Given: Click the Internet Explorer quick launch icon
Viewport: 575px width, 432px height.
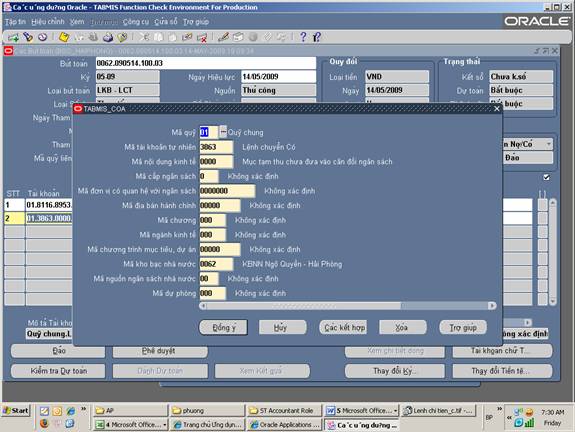Looking at the screenshot, I should click(70, 411).
